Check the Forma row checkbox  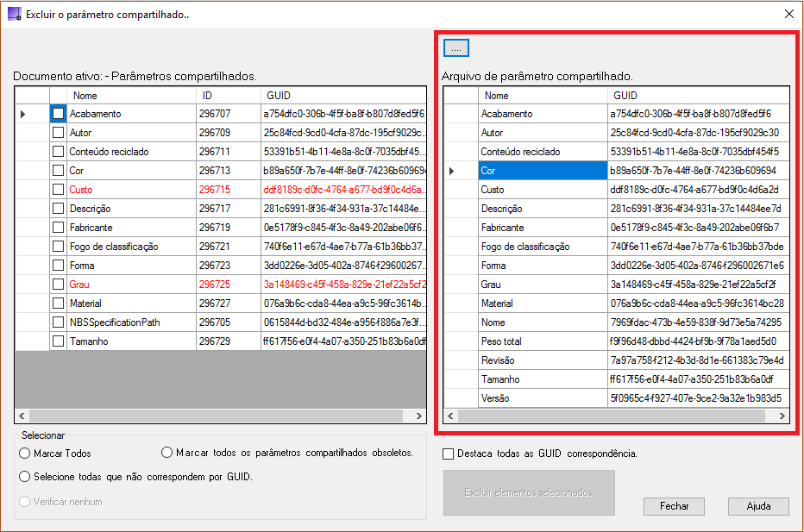tap(58, 265)
